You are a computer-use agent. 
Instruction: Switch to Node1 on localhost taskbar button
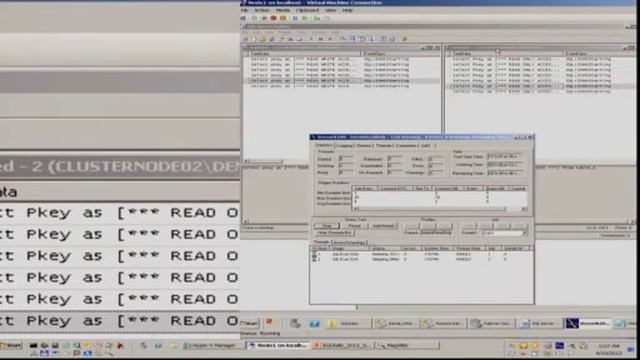point(278,345)
